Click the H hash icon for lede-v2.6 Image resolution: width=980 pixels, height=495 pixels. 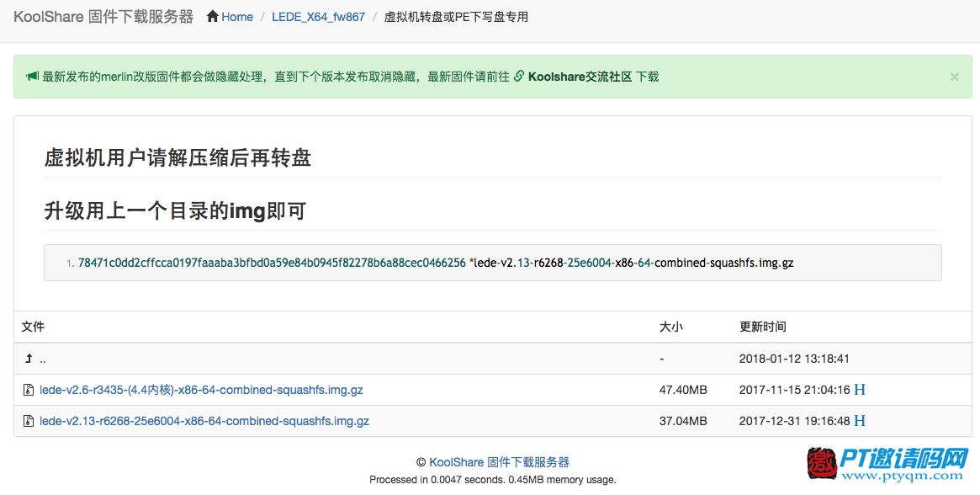click(860, 390)
